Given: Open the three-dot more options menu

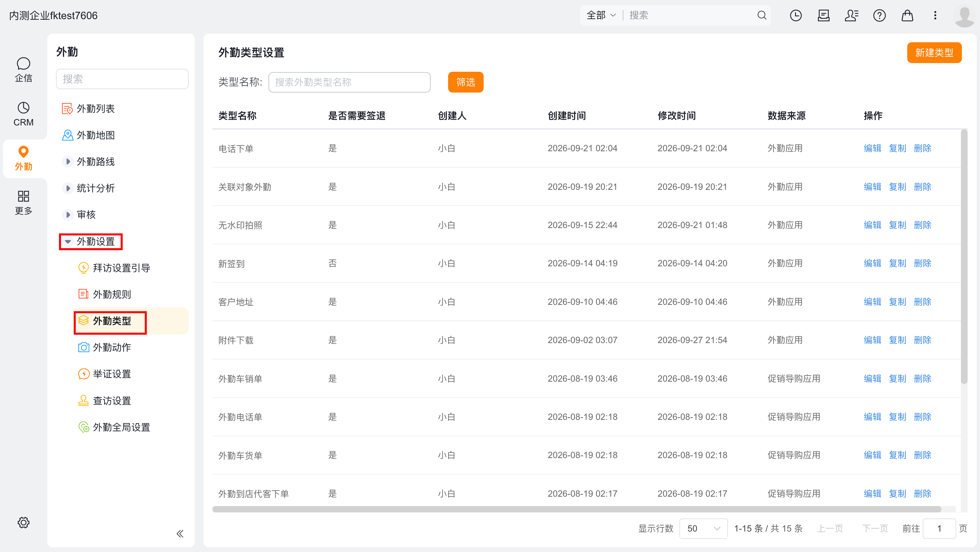Looking at the screenshot, I should click(x=935, y=15).
